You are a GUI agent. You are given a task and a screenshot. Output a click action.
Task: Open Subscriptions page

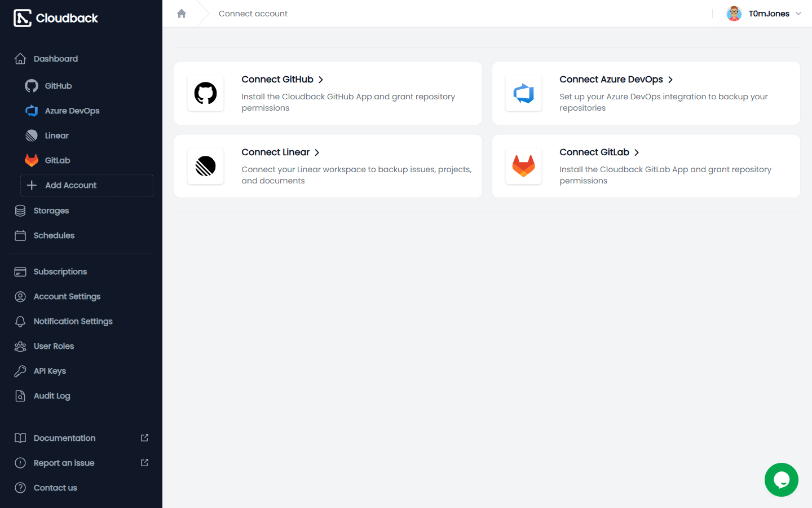[81, 271]
